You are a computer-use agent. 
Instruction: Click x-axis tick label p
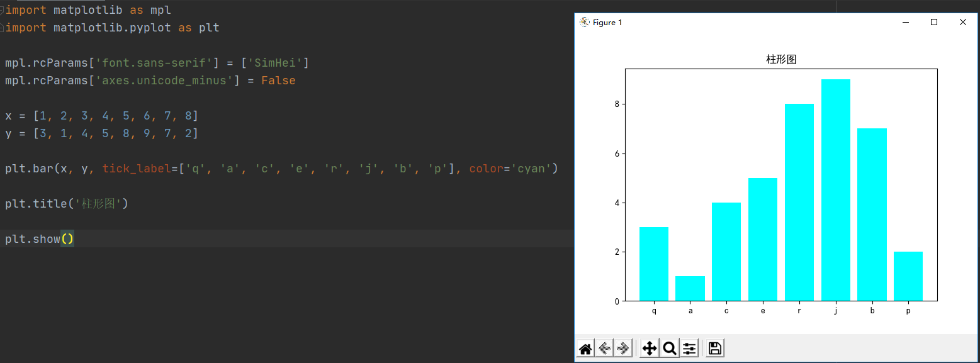coord(908,311)
